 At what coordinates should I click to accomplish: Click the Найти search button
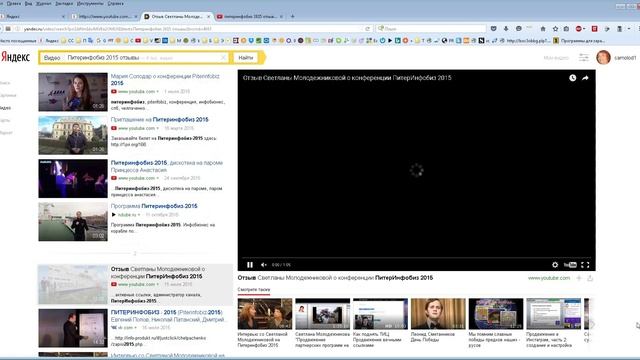[x=246, y=58]
